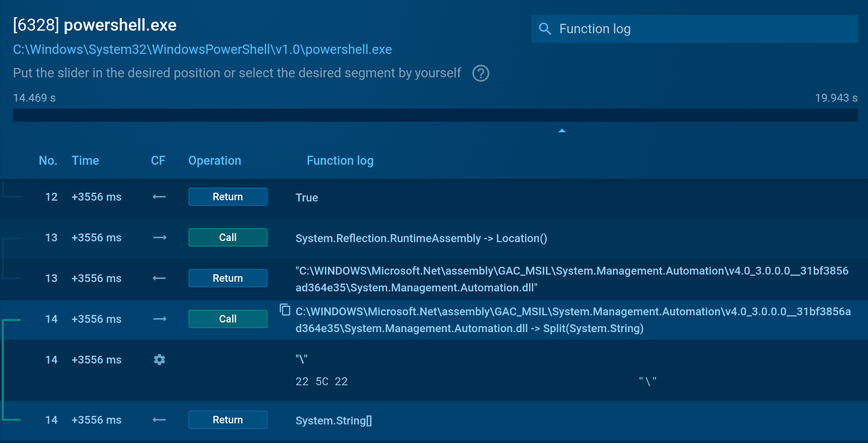Click the Function log column header
This screenshot has width=868, height=443.
[340, 161]
